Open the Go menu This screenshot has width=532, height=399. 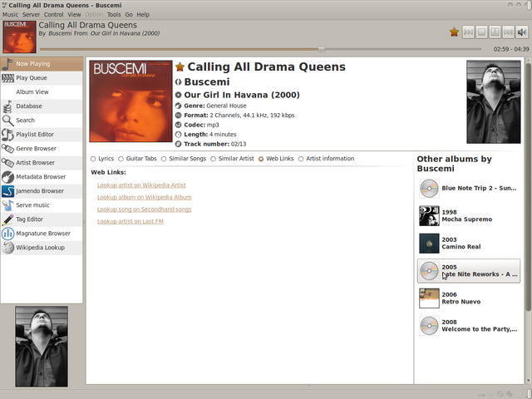click(129, 15)
